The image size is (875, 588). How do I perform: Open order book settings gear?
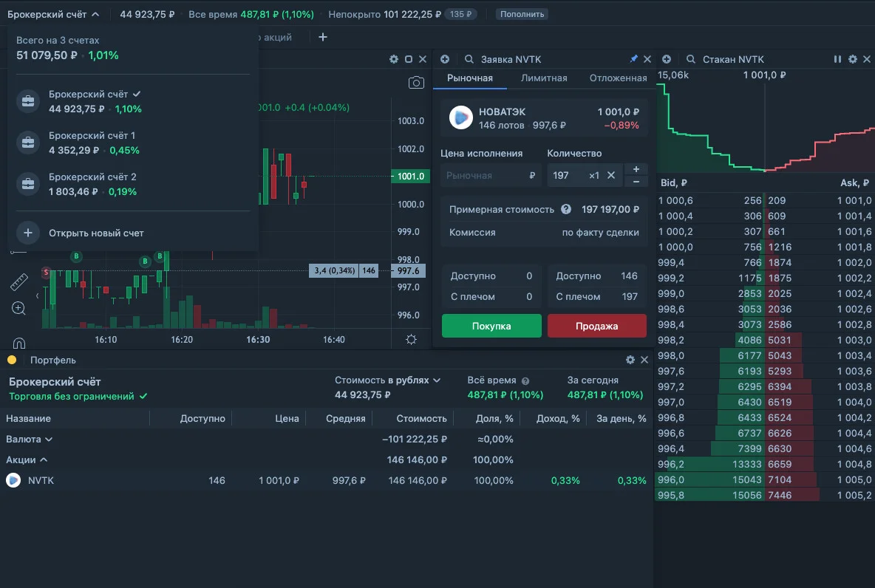coord(852,58)
